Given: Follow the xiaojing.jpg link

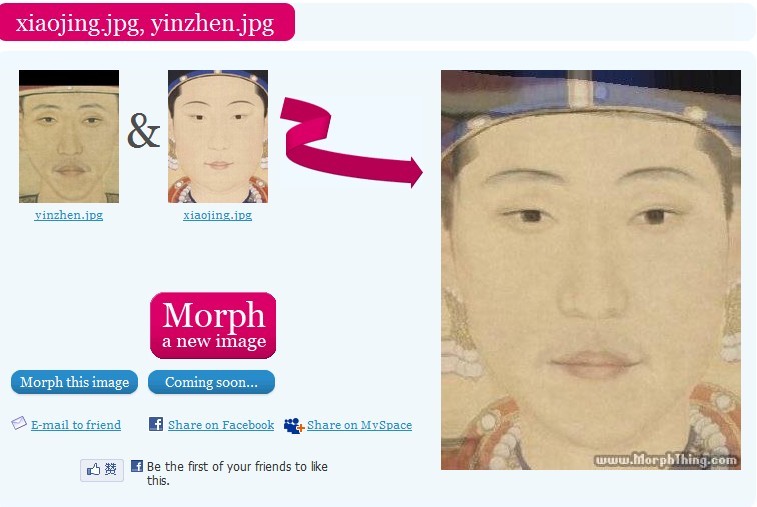Looking at the screenshot, I should (217, 215).
